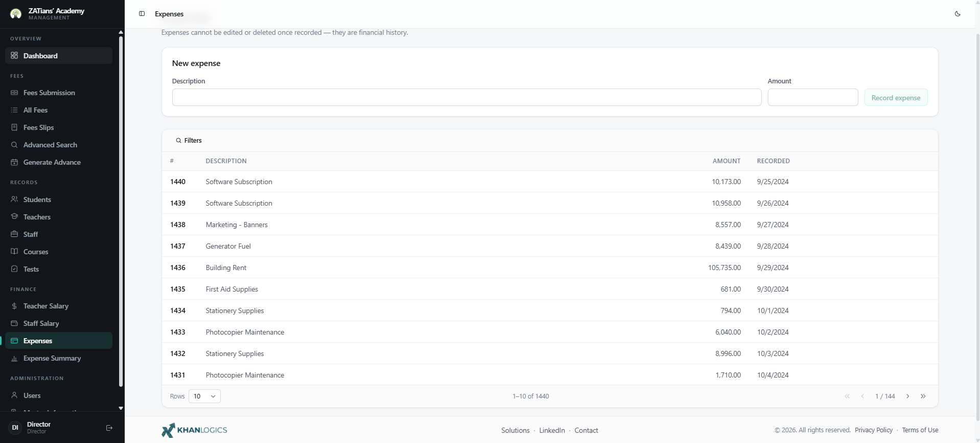Go to previous page chevron
The image size is (980, 443).
tap(862, 396)
